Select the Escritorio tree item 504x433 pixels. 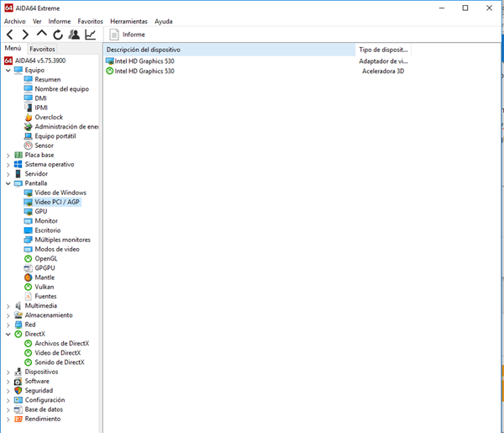click(48, 230)
